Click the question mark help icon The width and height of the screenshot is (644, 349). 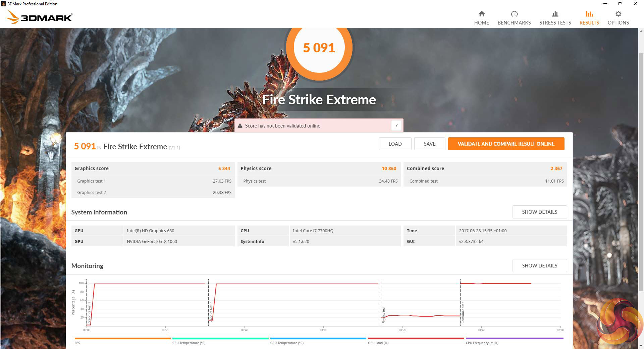click(396, 126)
